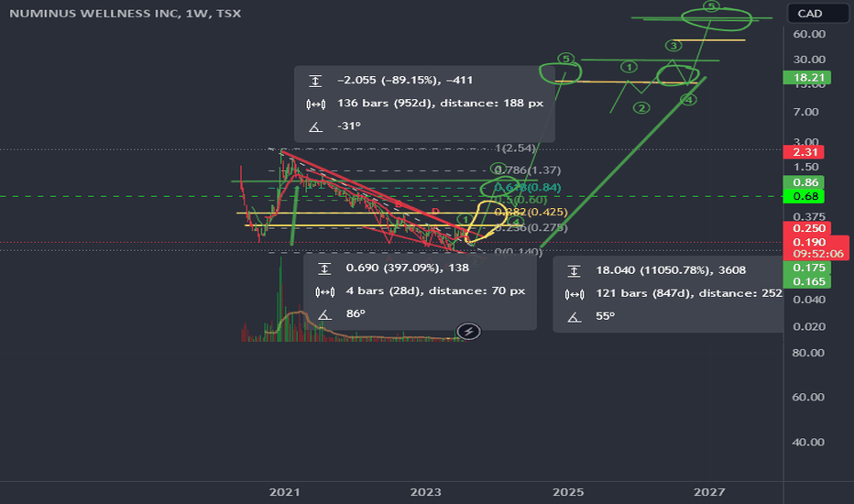854x504 pixels.
Task: Click the angle icon beside −31°
Action: [315, 127]
